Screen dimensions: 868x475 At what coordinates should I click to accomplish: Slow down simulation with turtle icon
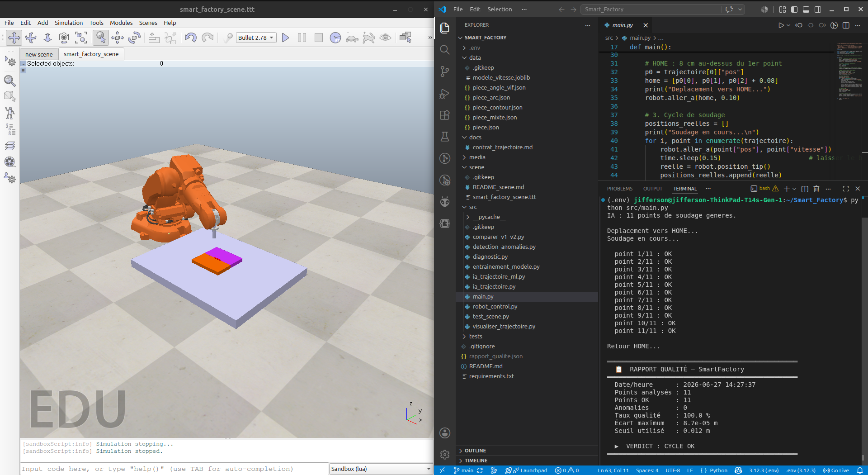coord(352,38)
